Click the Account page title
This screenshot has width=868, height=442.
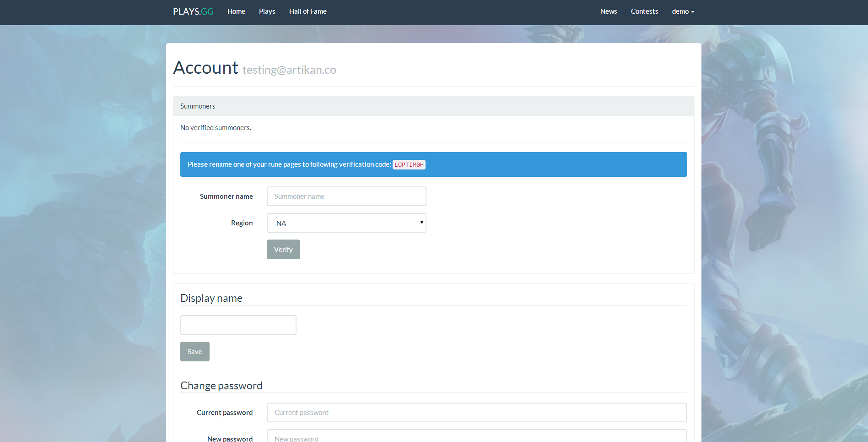point(205,67)
